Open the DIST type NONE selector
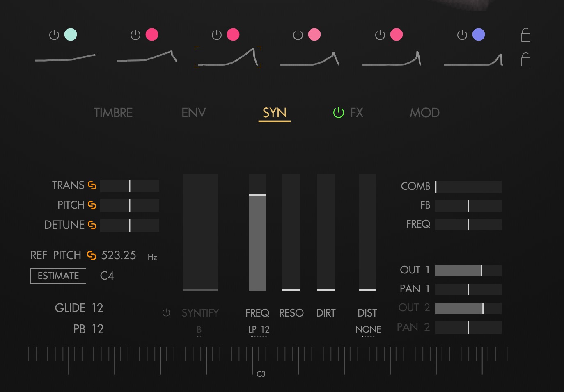Screen dimensions: 564x392 coord(368,330)
